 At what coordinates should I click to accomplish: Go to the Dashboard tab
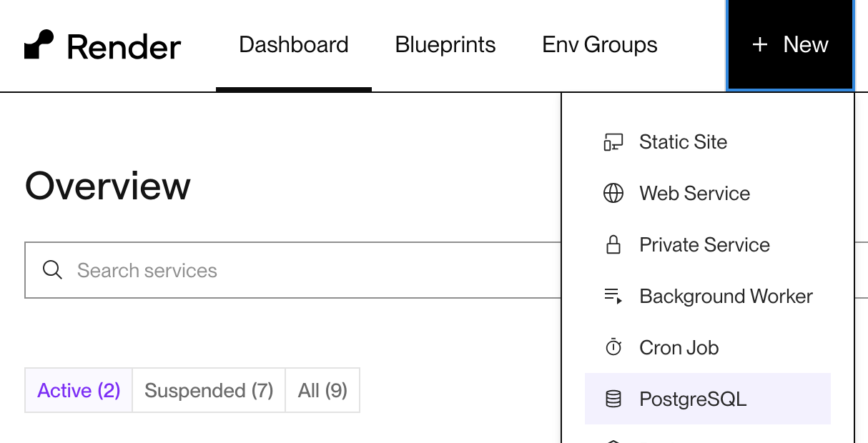(x=294, y=45)
